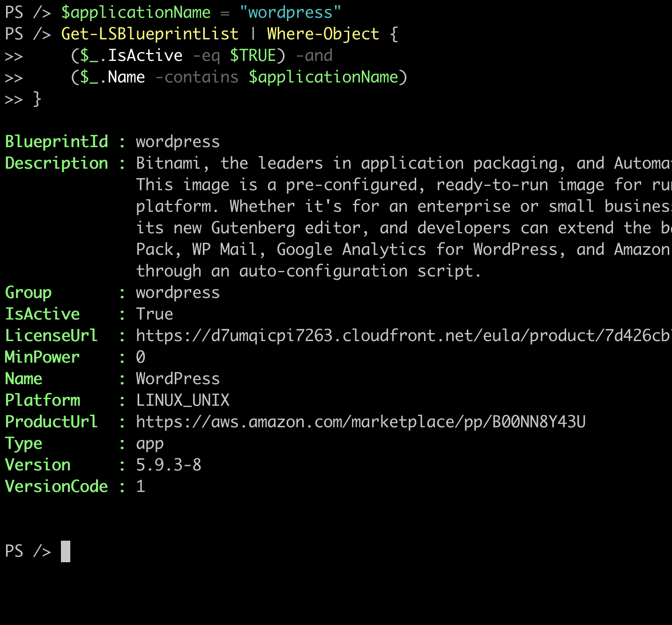Click the Where-Object cmdlet text
This screenshot has height=625, width=672.
tap(322, 33)
